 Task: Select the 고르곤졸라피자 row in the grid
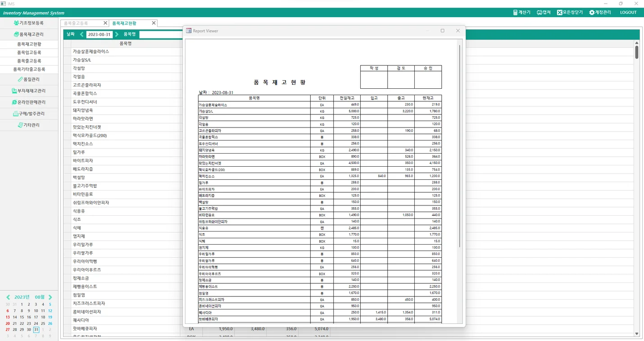click(x=126, y=85)
